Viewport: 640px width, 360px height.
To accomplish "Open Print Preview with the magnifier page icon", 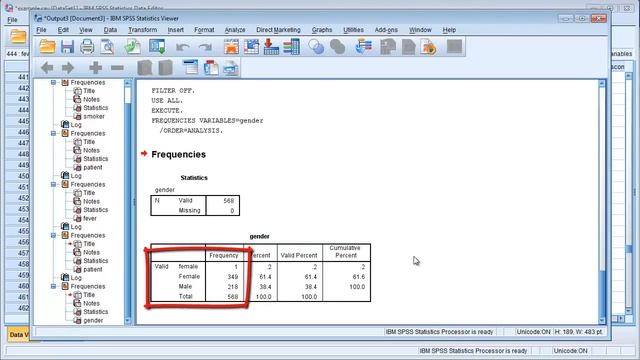I will pos(107,47).
